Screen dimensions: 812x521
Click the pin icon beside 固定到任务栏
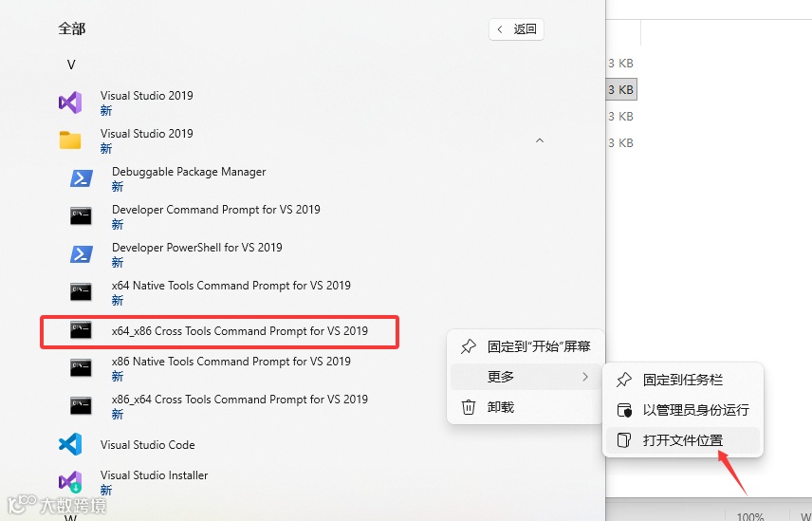[x=624, y=380]
